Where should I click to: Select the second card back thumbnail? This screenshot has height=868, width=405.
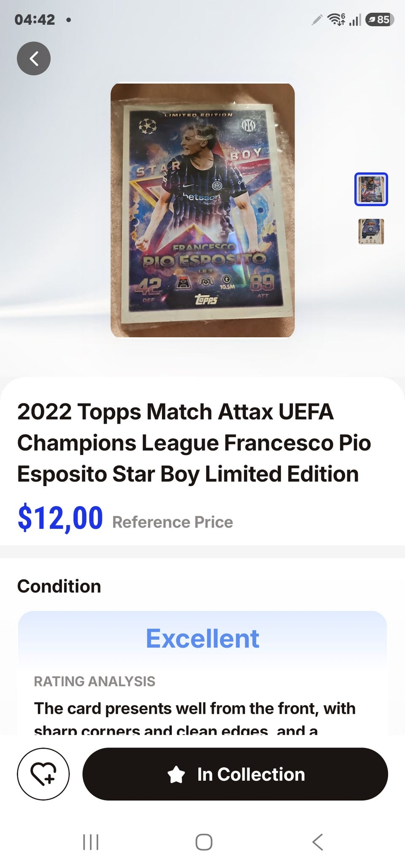click(371, 231)
